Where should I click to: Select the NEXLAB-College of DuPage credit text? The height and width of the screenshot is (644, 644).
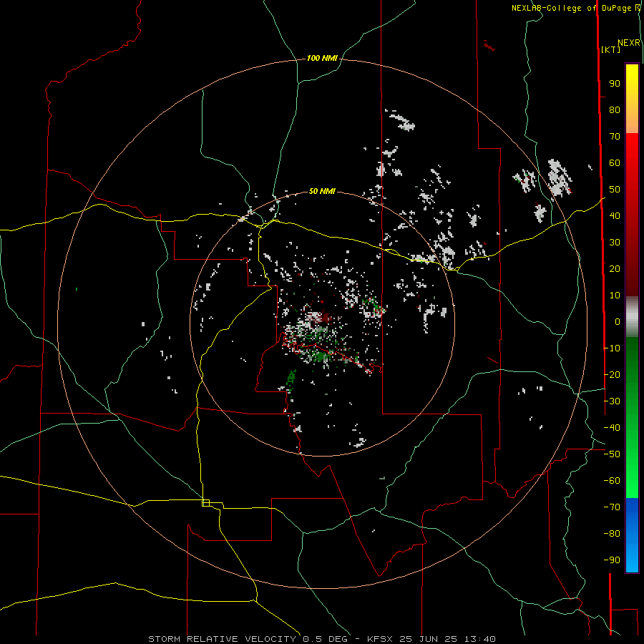(x=571, y=8)
